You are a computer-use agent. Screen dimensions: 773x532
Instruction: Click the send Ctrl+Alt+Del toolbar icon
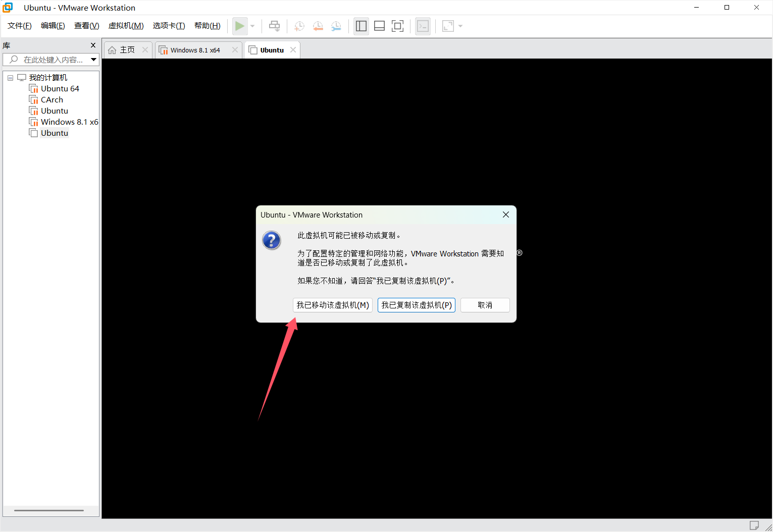click(274, 26)
